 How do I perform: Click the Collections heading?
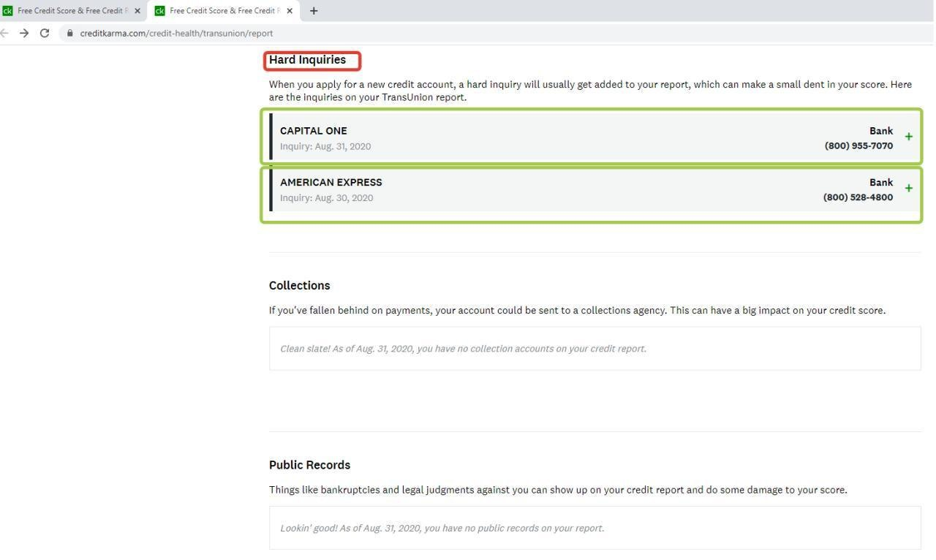pyautogui.click(x=299, y=285)
